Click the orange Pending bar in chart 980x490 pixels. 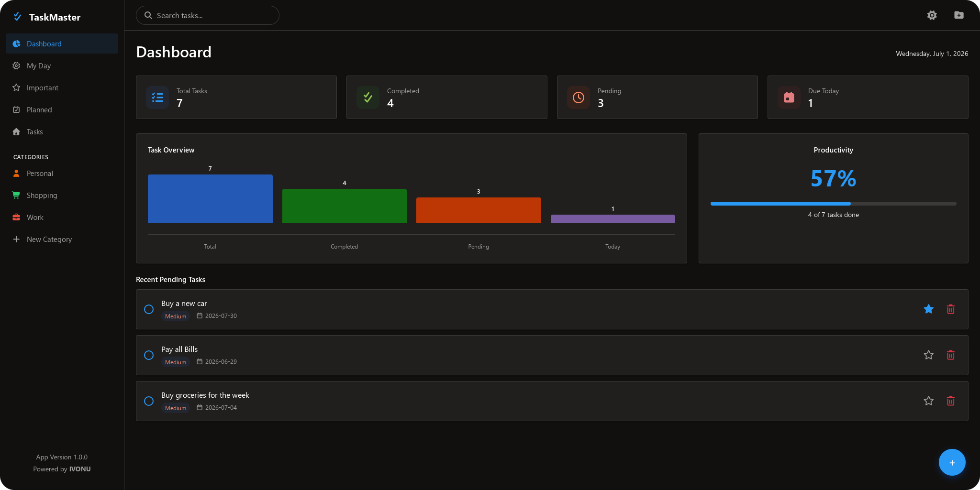click(479, 210)
